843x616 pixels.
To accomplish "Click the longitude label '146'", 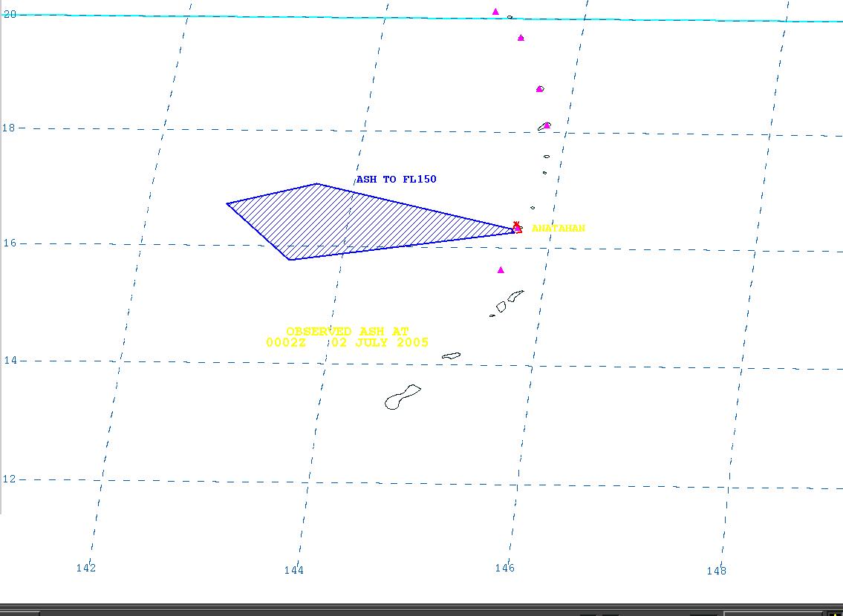I will point(505,568).
